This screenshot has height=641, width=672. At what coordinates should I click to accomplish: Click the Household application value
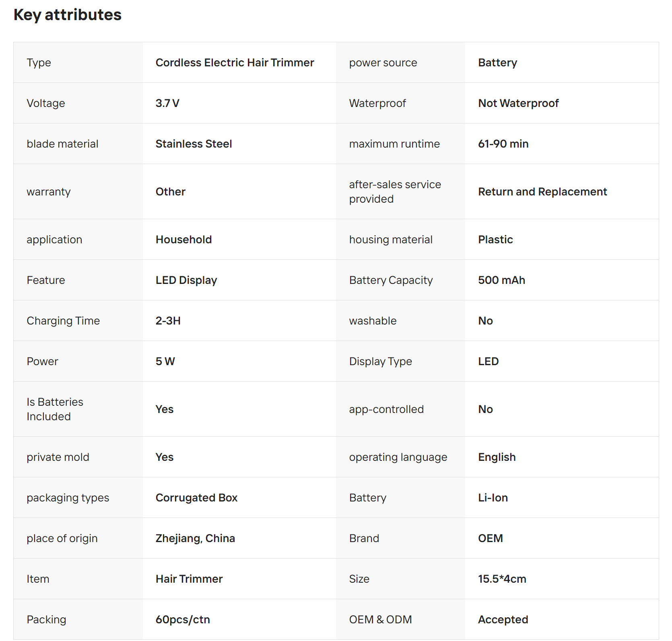183,240
